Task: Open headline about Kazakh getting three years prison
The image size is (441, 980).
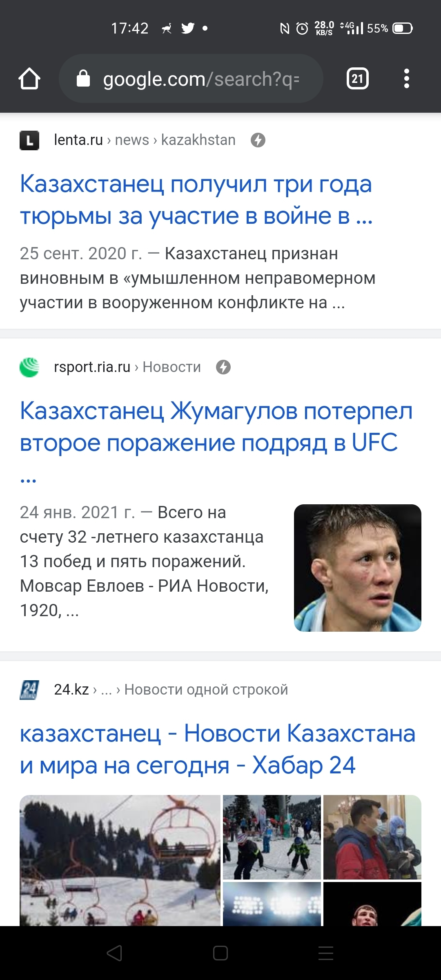Action: [196, 200]
